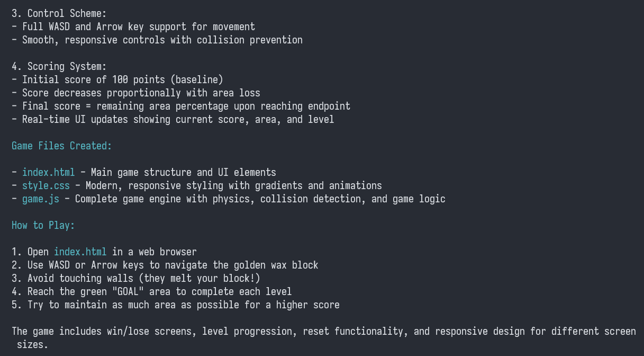Image resolution: width=644 pixels, height=356 pixels.
Task: Click the '4. Scoring System:' heading
Action: click(x=59, y=66)
